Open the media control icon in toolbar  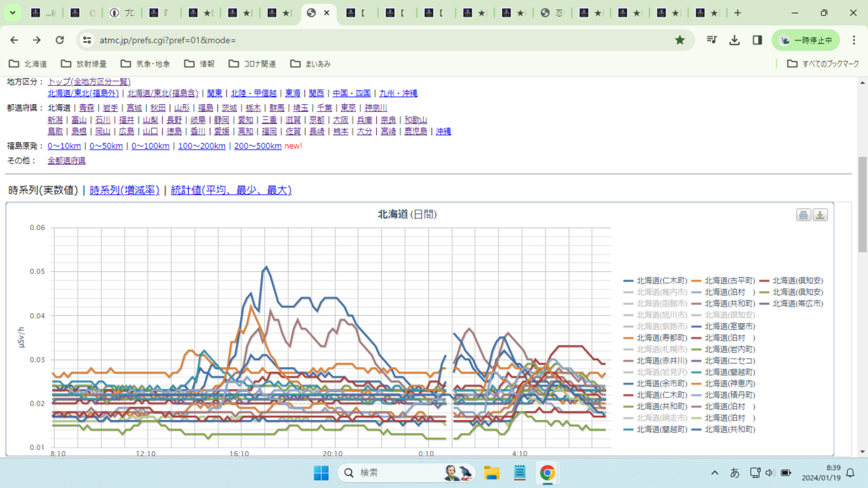click(x=712, y=40)
